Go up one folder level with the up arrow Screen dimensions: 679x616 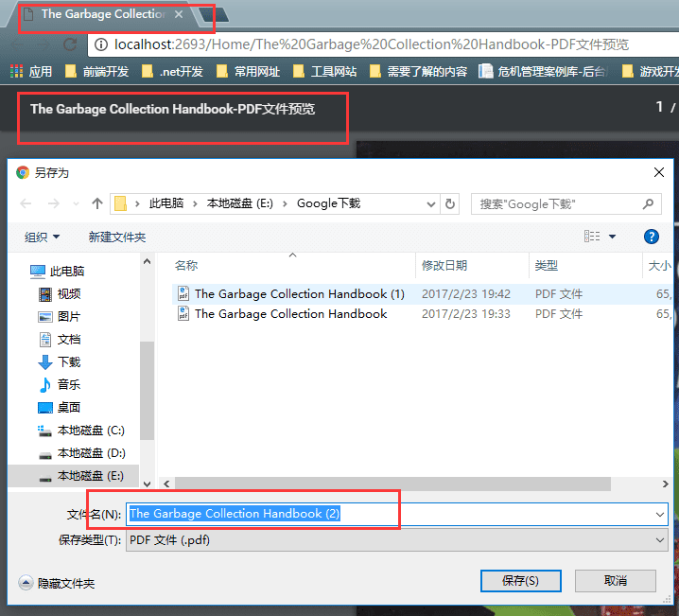tap(97, 203)
